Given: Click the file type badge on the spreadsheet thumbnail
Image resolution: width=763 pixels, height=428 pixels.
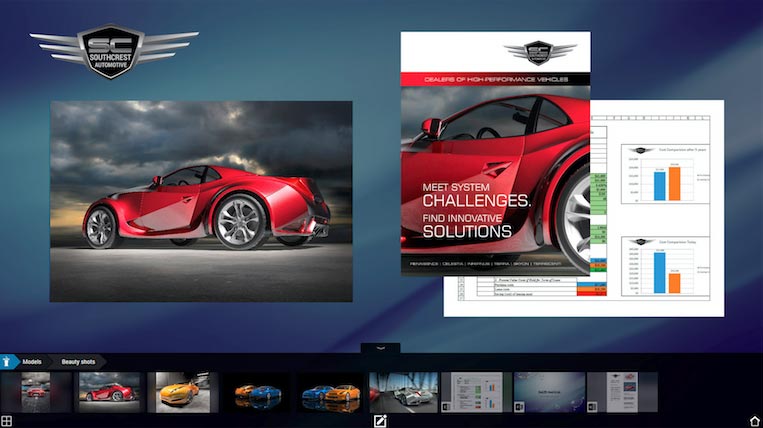Looking at the screenshot, I should (446, 408).
